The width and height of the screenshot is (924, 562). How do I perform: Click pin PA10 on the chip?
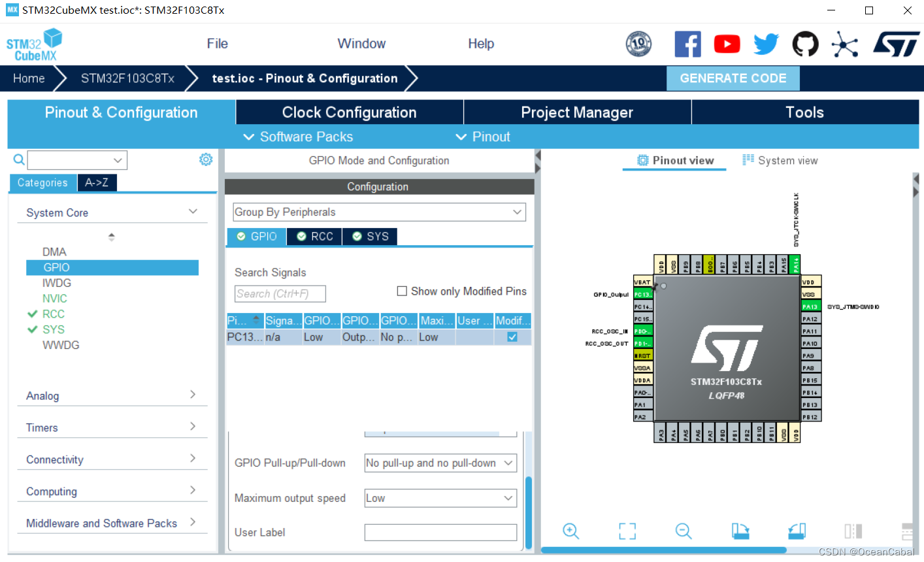pyautogui.click(x=811, y=343)
